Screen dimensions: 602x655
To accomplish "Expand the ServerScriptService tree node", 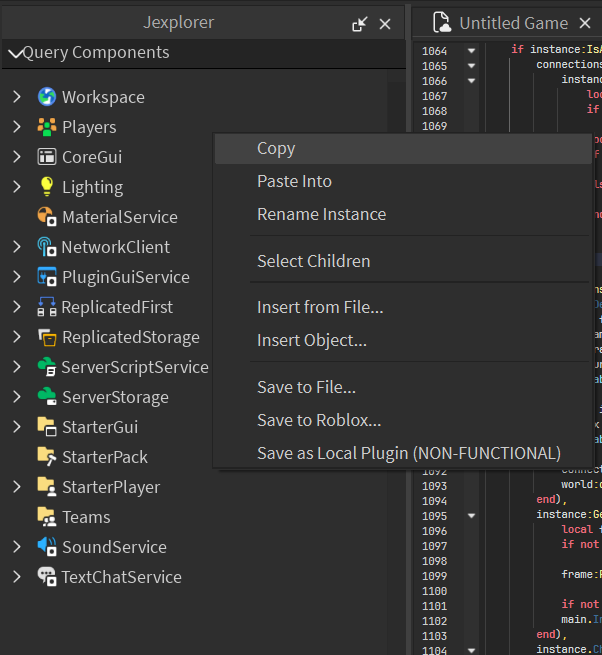I will click(17, 367).
